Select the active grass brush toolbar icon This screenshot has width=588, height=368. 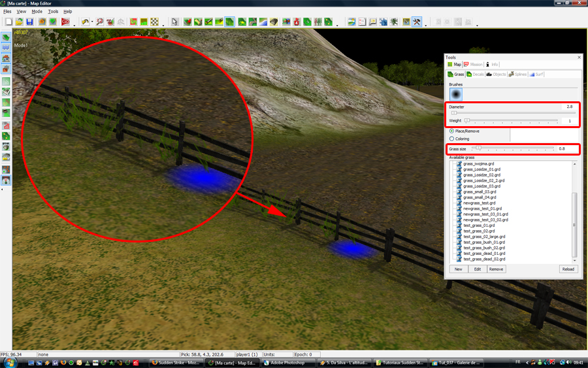230,22
